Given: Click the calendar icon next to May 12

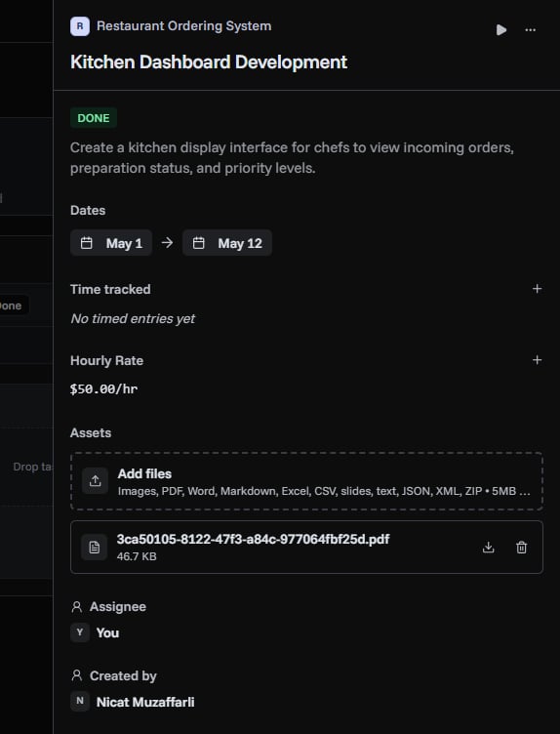Looking at the screenshot, I should [199, 243].
